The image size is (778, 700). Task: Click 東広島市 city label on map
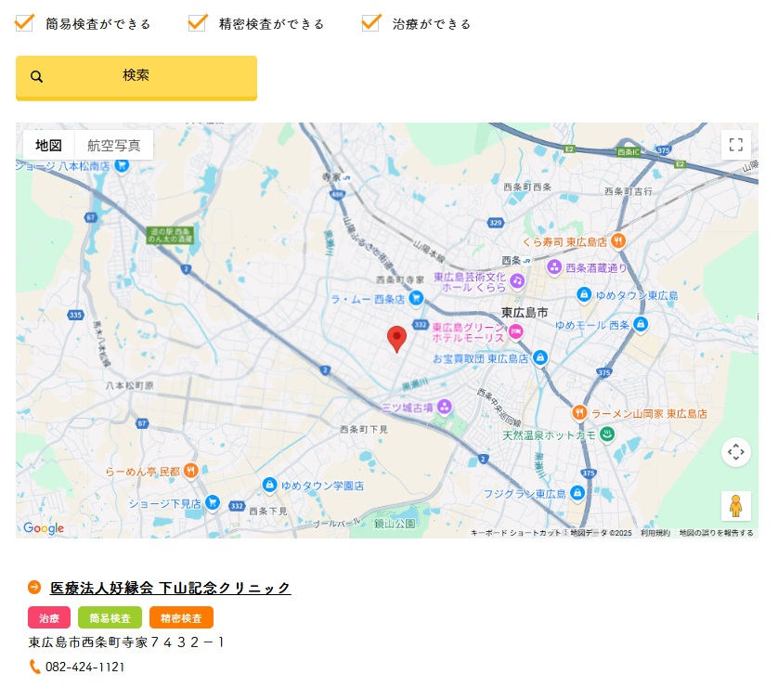pyautogui.click(x=525, y=313)
